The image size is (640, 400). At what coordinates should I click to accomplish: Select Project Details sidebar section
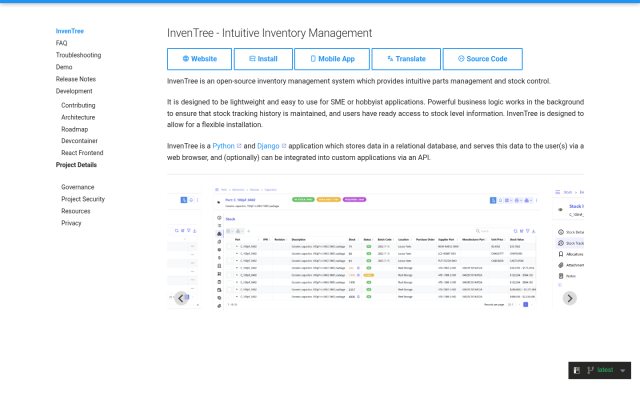76,165
